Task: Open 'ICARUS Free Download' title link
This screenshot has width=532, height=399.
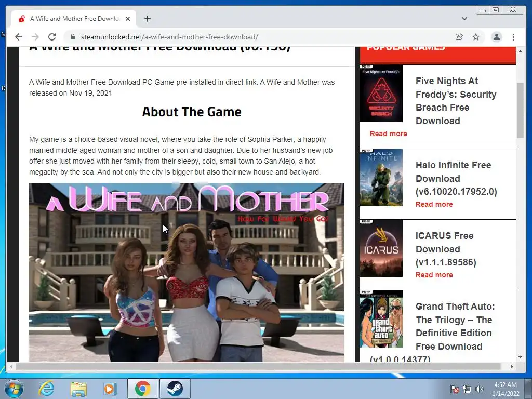Action: 446,249
